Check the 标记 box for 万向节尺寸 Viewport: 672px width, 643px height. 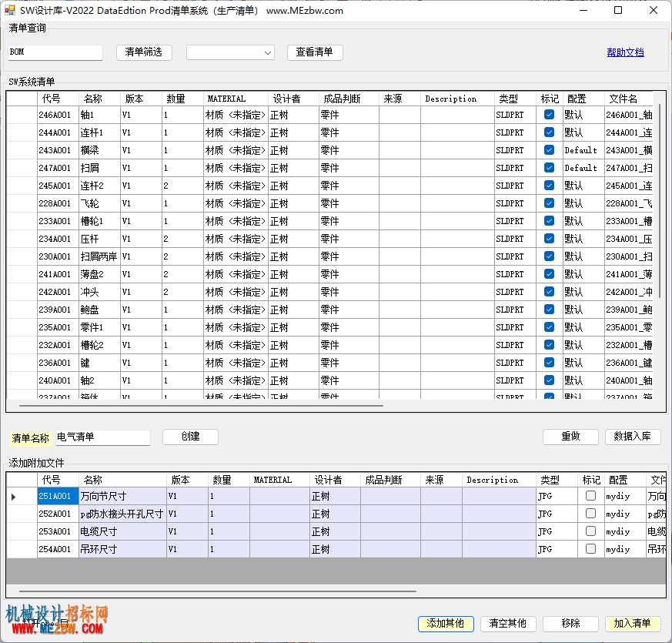tap(590, 496)
